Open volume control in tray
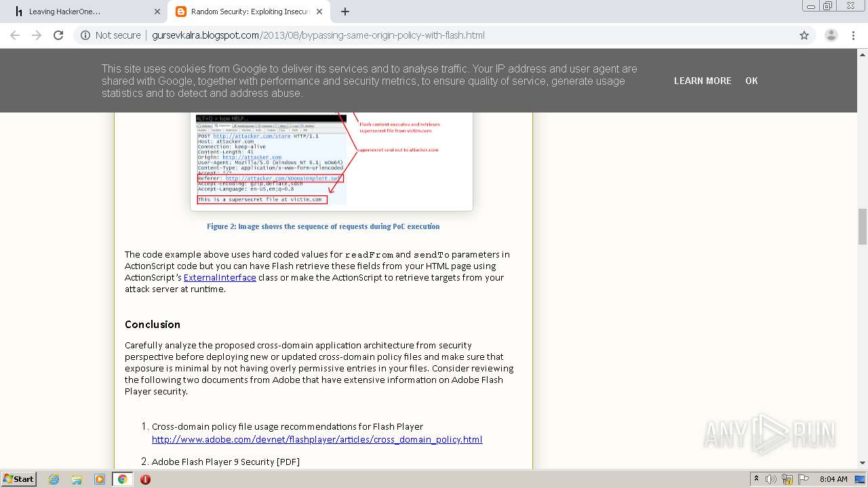Viewport: 868px width, 488px height. pos(771,479)
